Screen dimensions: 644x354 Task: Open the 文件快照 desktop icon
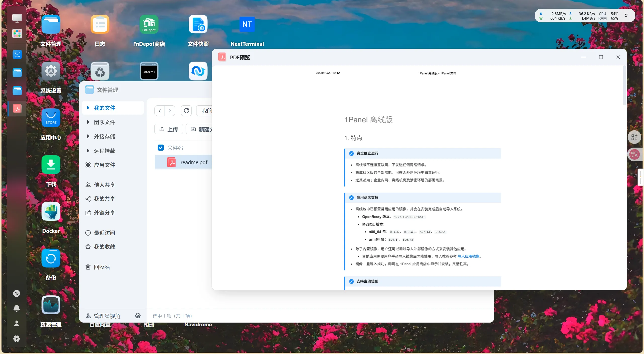coord(198,25)
